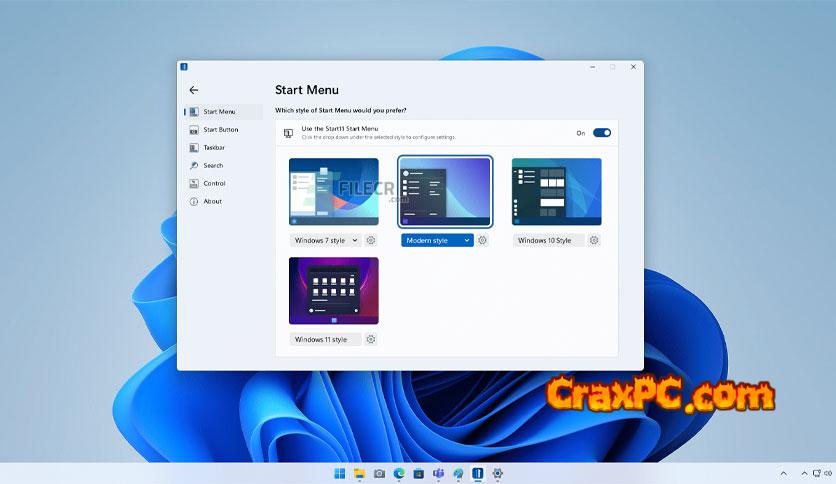
Task: Open settings gear for Windows 7 style
Action: [x=371, y=240]
